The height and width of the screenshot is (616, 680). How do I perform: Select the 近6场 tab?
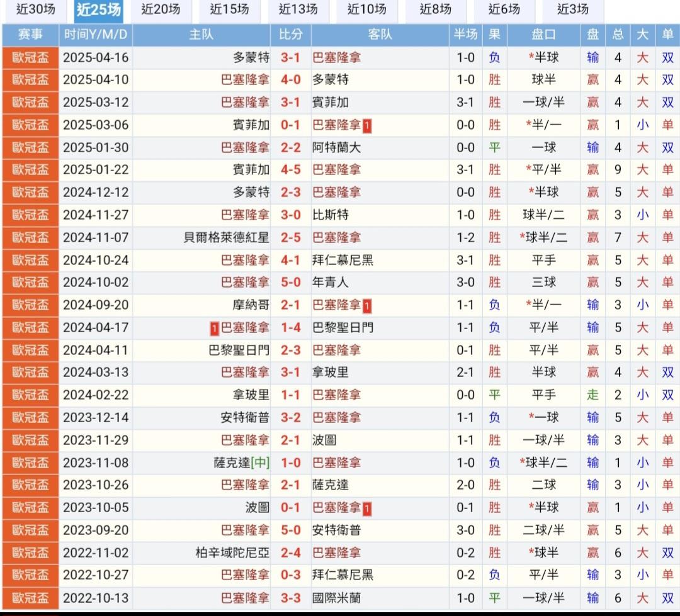coord(504,9)
